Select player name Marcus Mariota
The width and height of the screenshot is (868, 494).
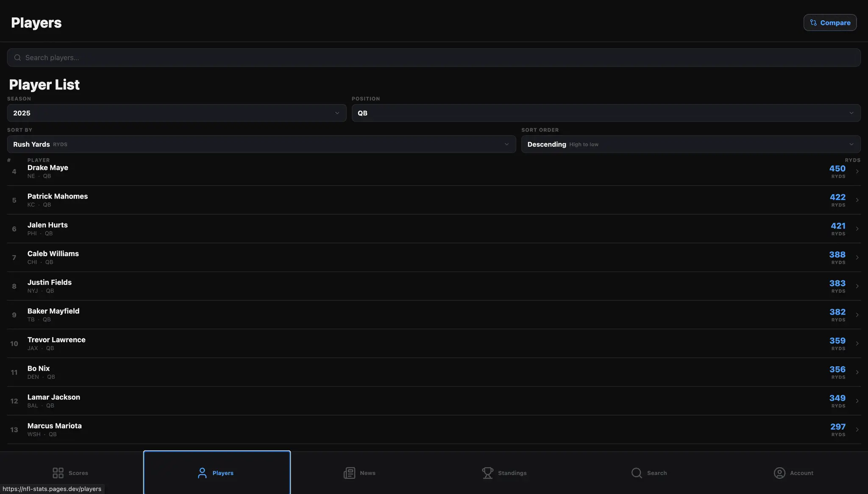click(x=55, y=426)
